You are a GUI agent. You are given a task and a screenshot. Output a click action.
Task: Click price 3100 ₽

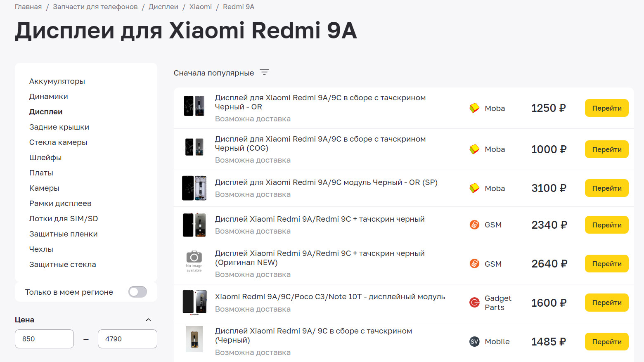[x=549, y=188]
